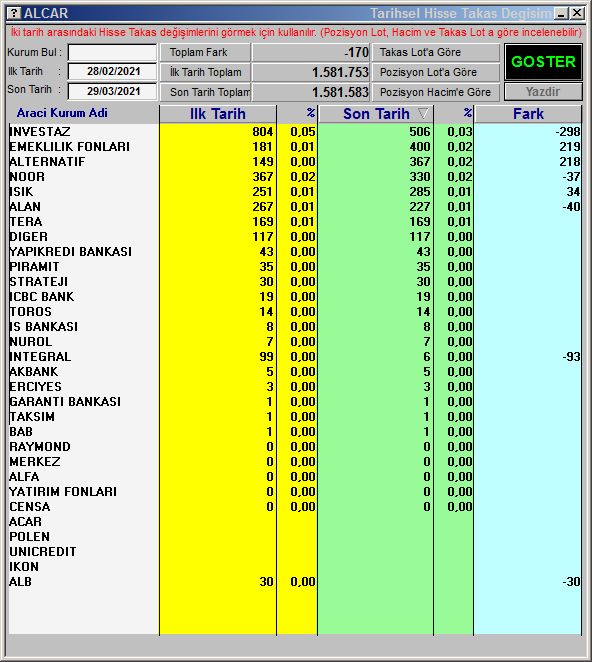The width and height of the screenshot is (592, 662).
Task: Select the NUROL row
Action: pos(295,342)
